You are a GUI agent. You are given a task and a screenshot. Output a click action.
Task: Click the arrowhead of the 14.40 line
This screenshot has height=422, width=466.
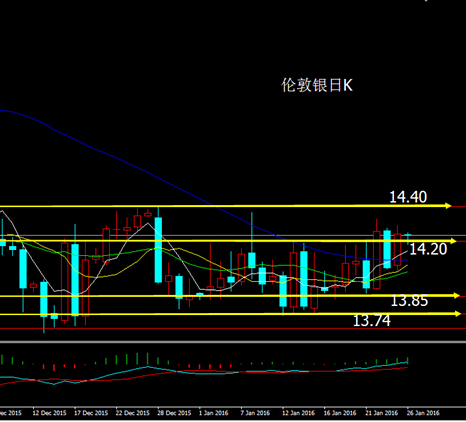point(448,206)
